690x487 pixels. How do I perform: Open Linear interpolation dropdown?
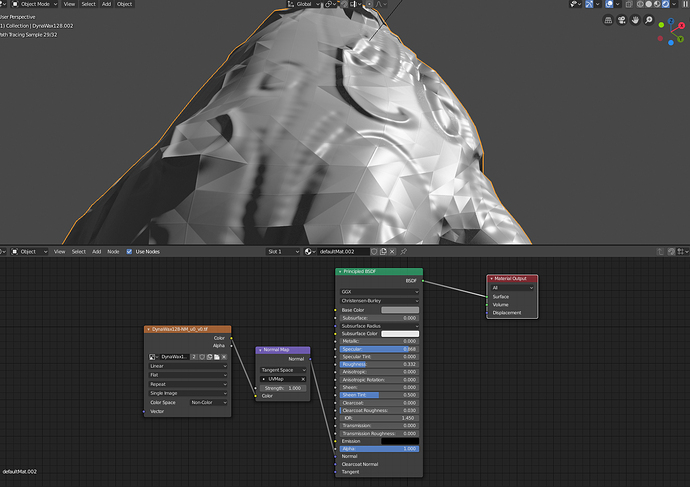[188, 366]
